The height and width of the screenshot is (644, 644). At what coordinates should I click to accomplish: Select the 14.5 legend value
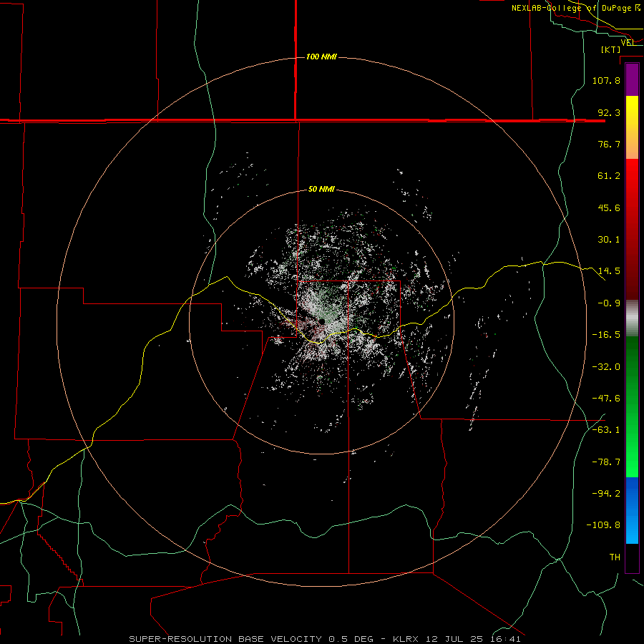pos(609,271)
